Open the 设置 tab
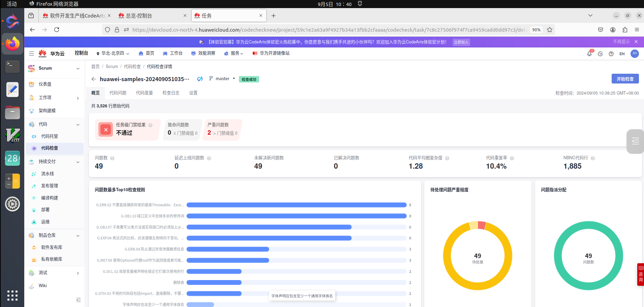The height and width of the screenshot is (307, 644). [x=193, y=93]
